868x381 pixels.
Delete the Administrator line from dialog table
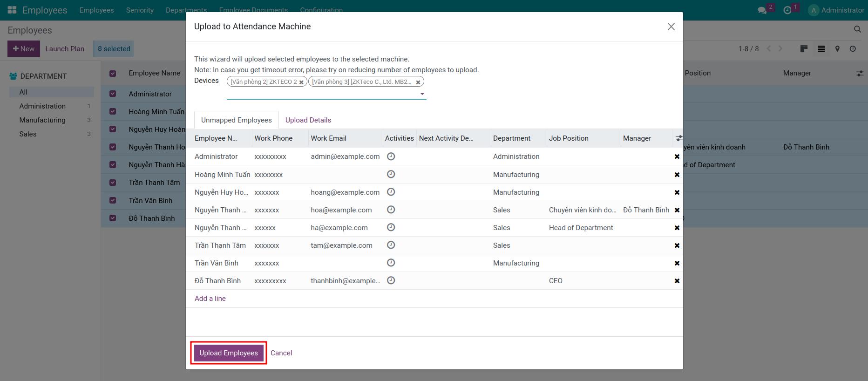(677, 157)
